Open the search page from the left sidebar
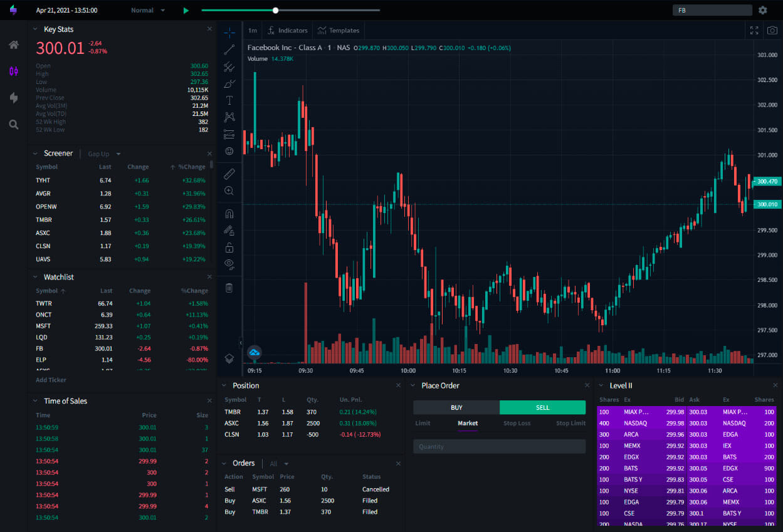The height and width of the screenshot is (532, 783). click(x=13, y=124)
